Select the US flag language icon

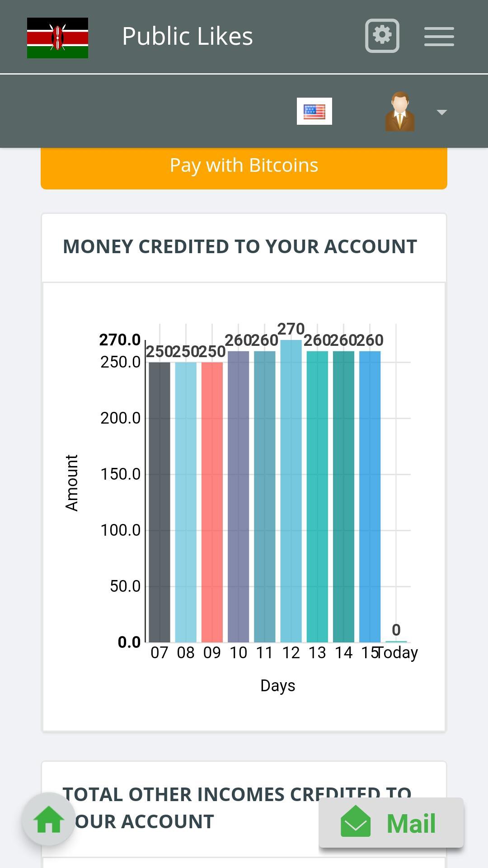pos(314,111)
